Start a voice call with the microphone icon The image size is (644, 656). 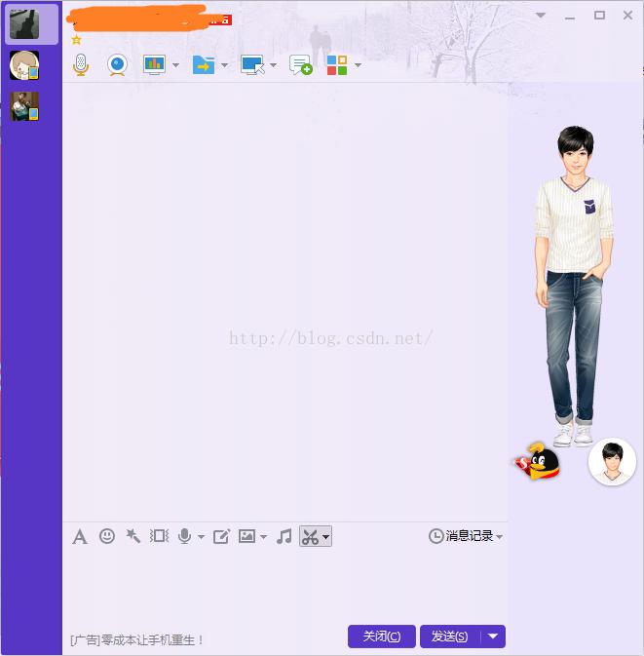(x=81, y=65)
